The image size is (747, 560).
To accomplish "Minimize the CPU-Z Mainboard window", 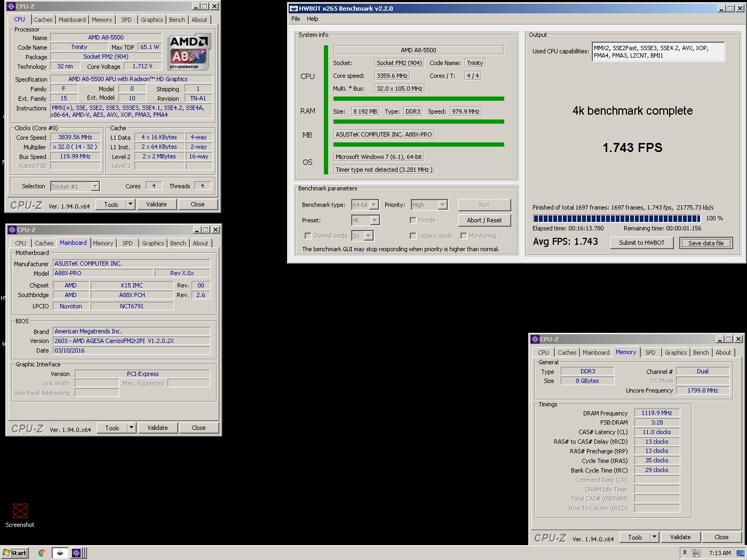I will (197, 230).
